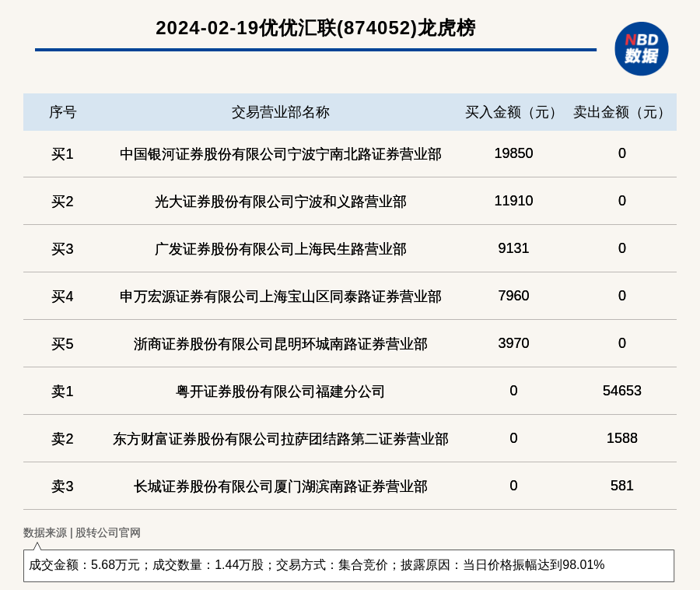Image resolution: width=700 pixels, height=590 pixels.
Task: Click the 成交金额 summary box
Action: coord(348,565)
